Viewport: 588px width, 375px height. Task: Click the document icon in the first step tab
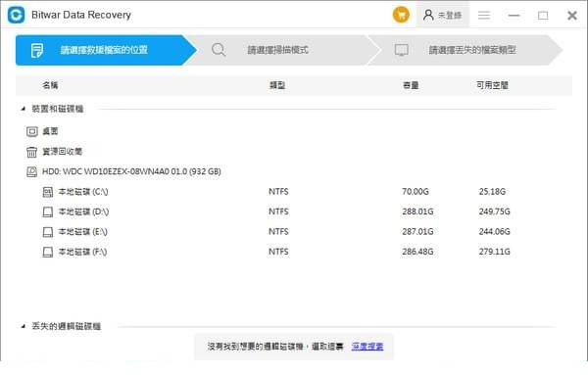37,50
